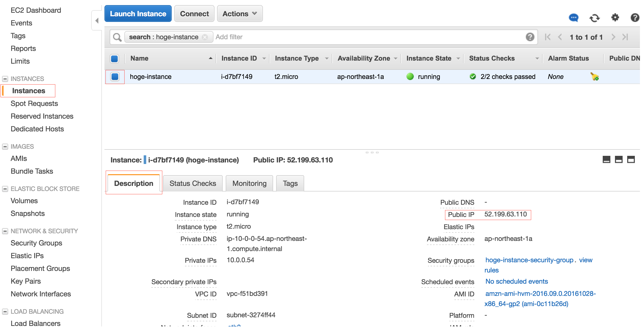The width and height of the screenshot is (644, 330).
Task: Collapse the LOAD BALANCING section
Action: pos(5,311)
